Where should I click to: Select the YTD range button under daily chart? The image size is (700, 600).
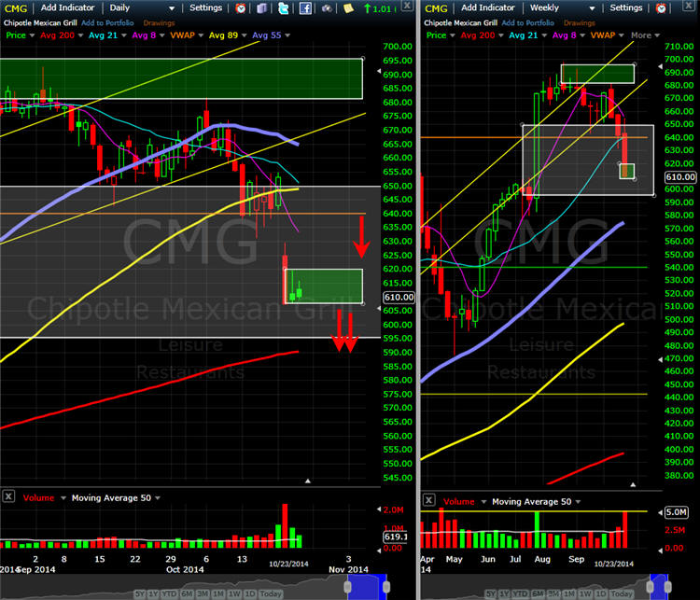[x=169, y=593]
